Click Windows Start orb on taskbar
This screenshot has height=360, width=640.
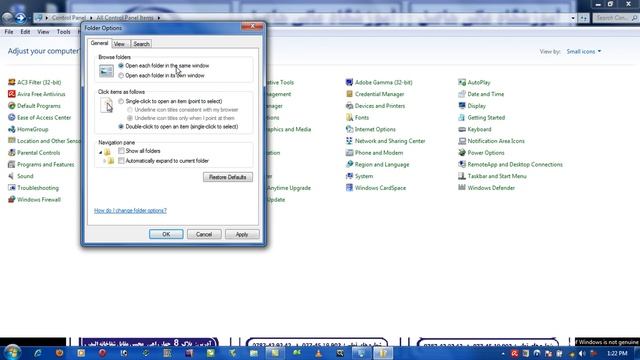12,353
